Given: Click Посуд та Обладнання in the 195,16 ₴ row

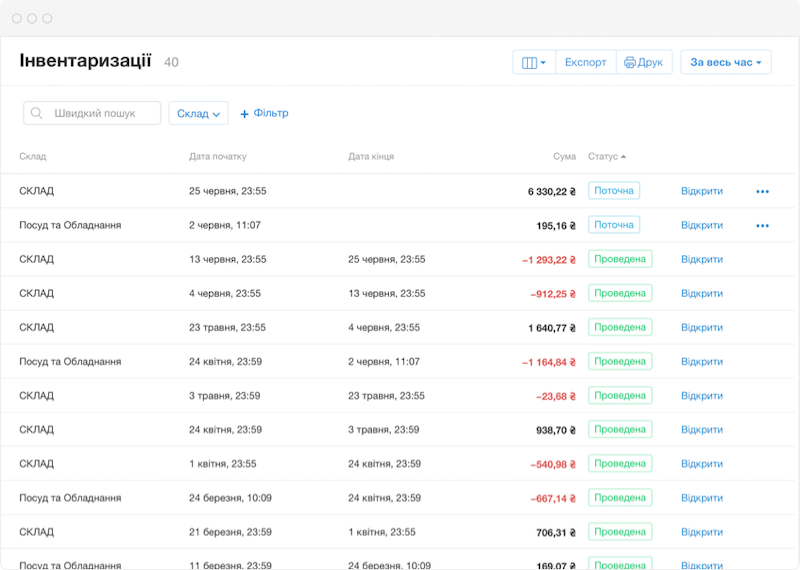Looking at the screenshot, I should point(70,225).
